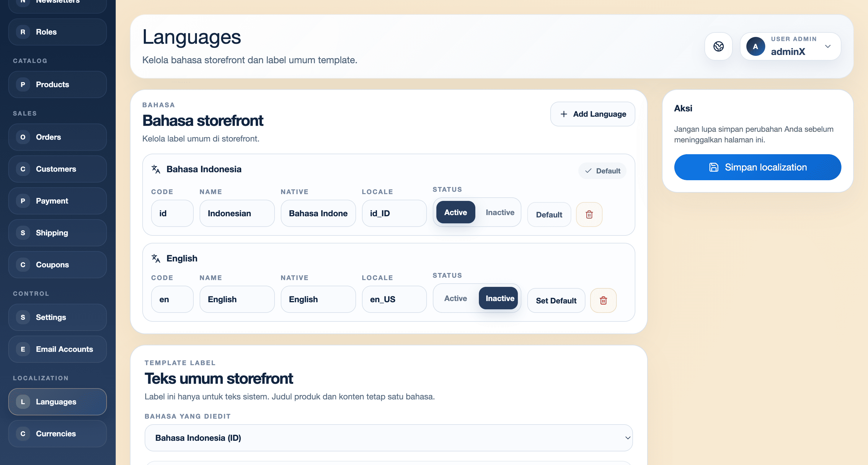Set Bahasa Indonesia status to Inactive
Viewport: 868px width, 465px height.
point(500,212)
